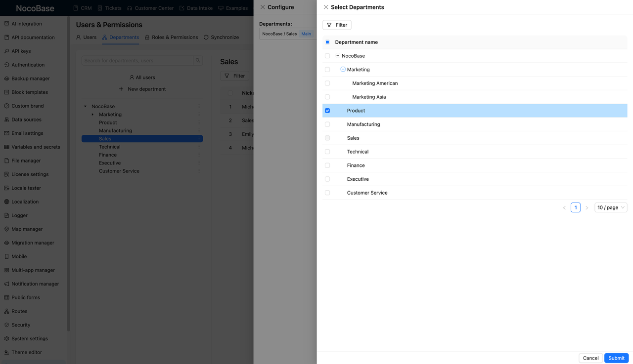Open the Customer Service tree options menu

(199, 171)
